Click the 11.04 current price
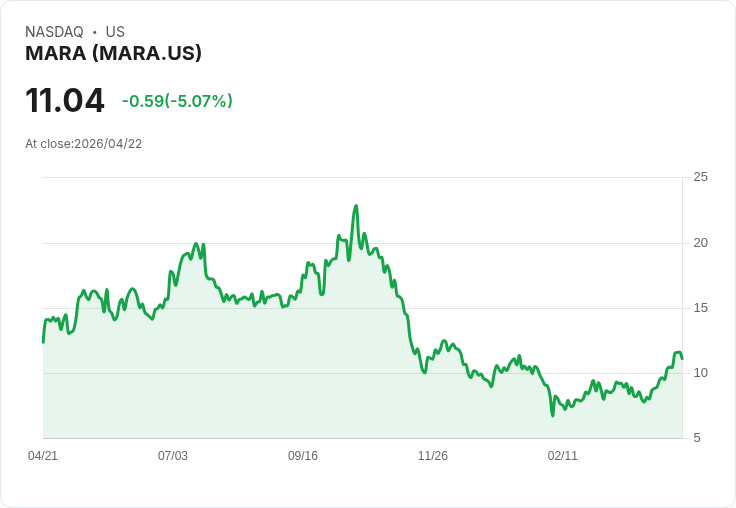Viewport: 736px width, 508px height. pyautogui.click(x=65, y=100)
